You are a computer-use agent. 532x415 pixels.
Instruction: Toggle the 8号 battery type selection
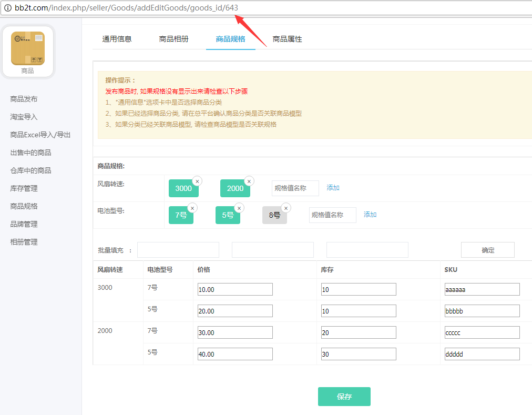274,215
